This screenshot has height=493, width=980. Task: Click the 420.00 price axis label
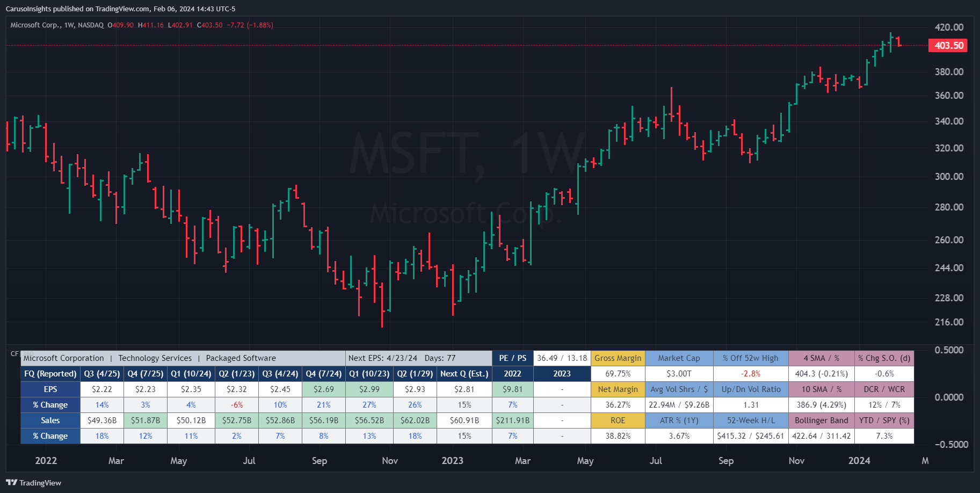[949, 27]
